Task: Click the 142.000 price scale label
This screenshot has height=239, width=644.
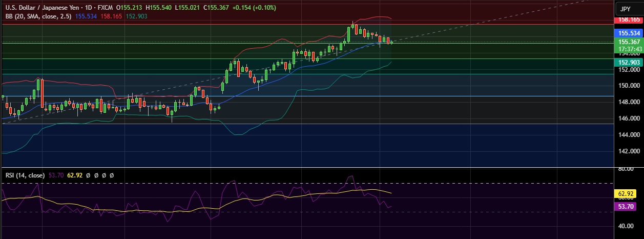Action: (x=629, y=151)
